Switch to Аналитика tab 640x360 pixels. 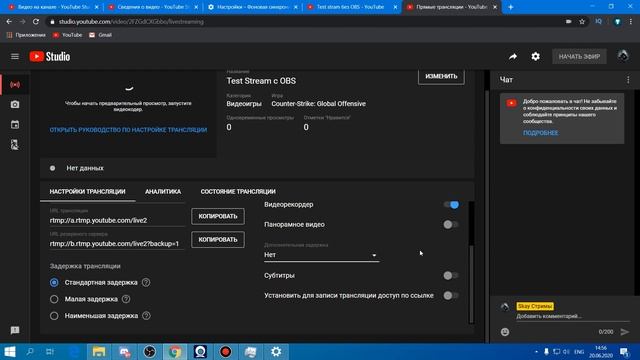163,191
